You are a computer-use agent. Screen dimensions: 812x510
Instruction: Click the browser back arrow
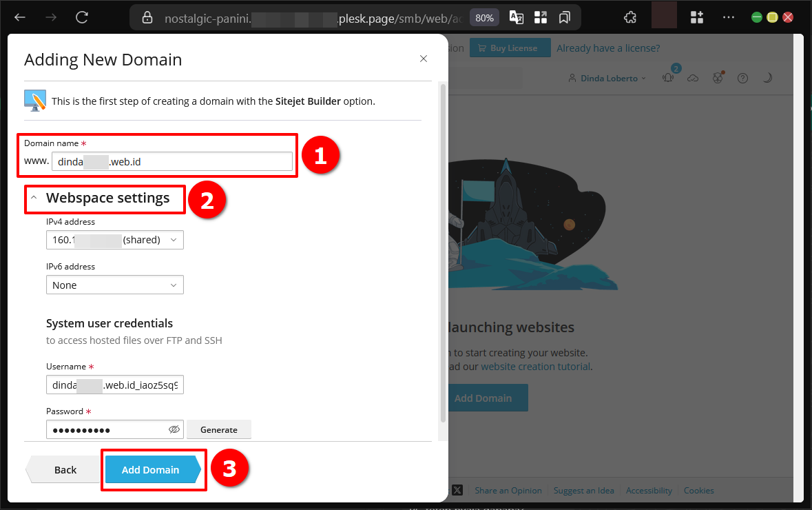(20, 17)
